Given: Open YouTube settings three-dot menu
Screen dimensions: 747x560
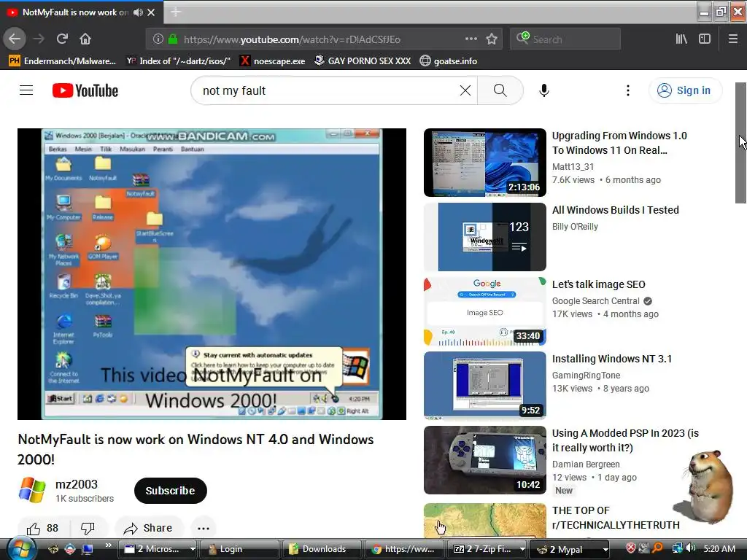Looking at the screenshot, I should (x=628, y=90).
